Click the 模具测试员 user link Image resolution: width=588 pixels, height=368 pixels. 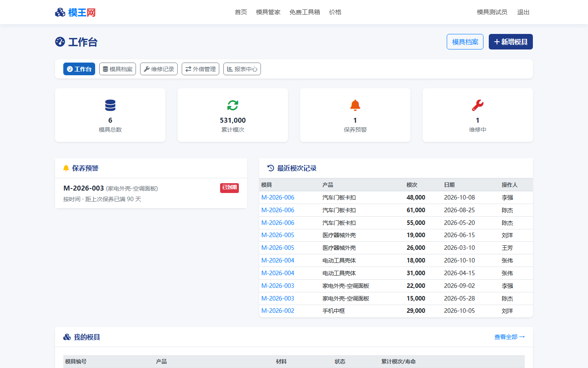pyautogui.click(x=492, y=12)
